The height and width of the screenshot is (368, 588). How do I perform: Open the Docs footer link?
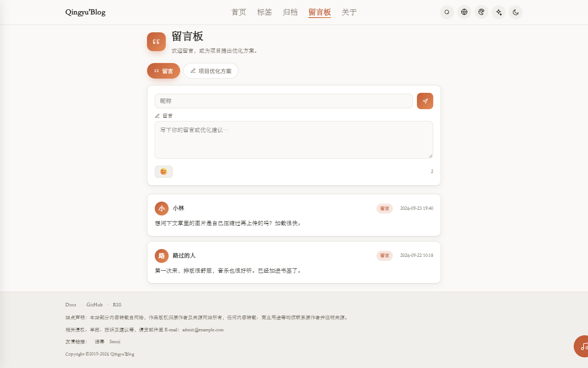pos(71,305)
